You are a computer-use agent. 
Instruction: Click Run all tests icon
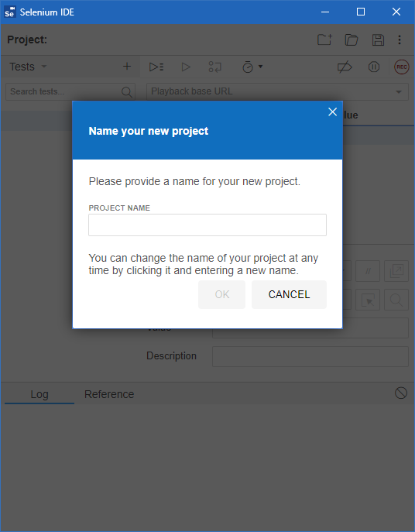(x=156, y=67)
